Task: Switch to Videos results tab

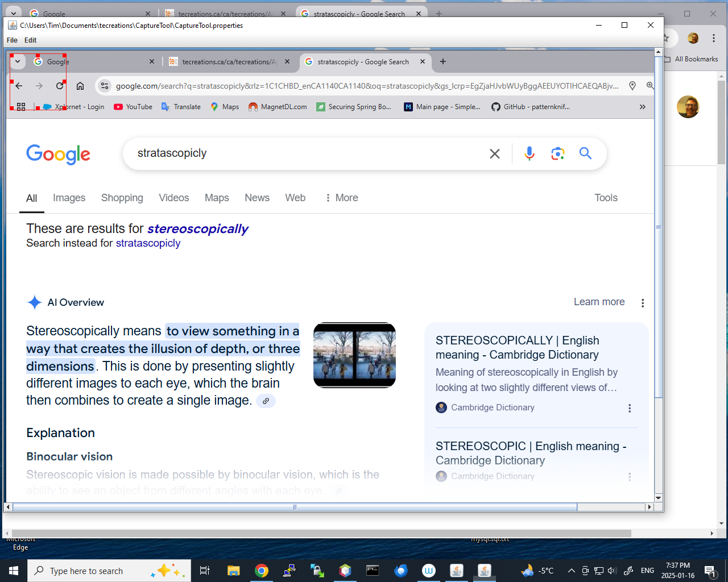Action: pos(174,198)
